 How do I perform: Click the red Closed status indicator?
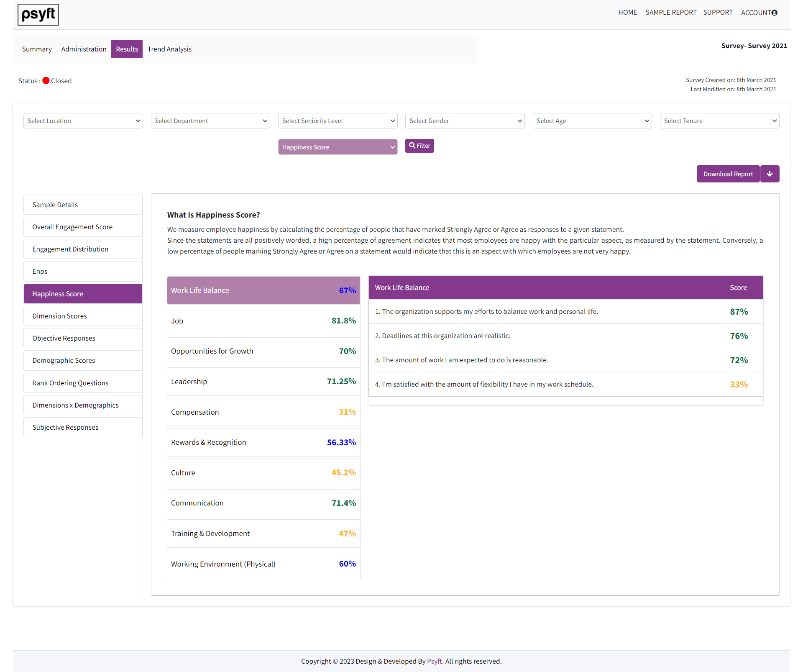coord(47,80)
